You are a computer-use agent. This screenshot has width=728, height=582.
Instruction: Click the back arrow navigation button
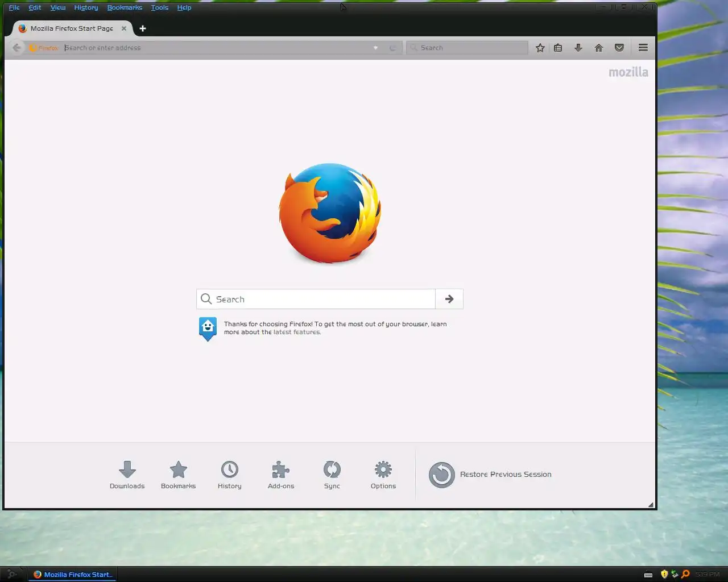coord(17,48)
